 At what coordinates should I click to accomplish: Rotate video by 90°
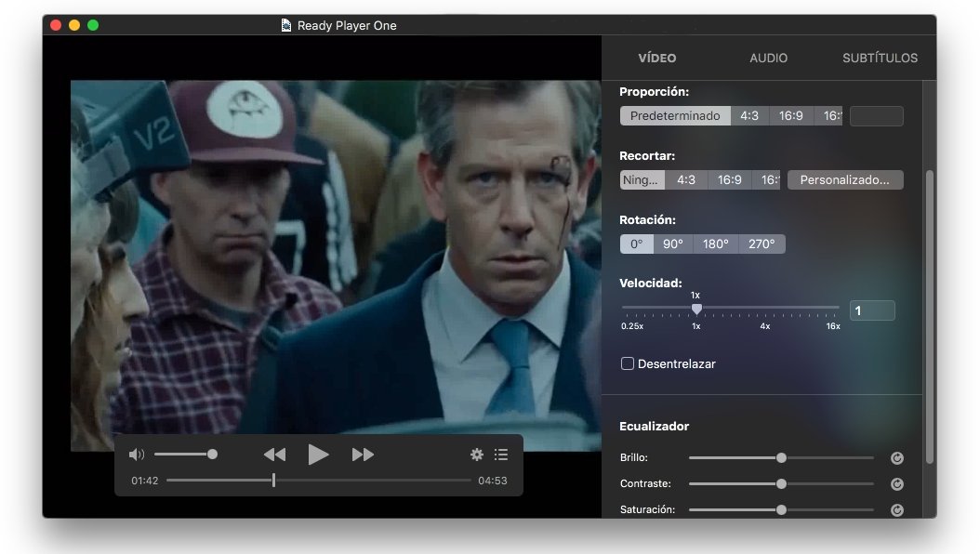[x=673, y=244]
